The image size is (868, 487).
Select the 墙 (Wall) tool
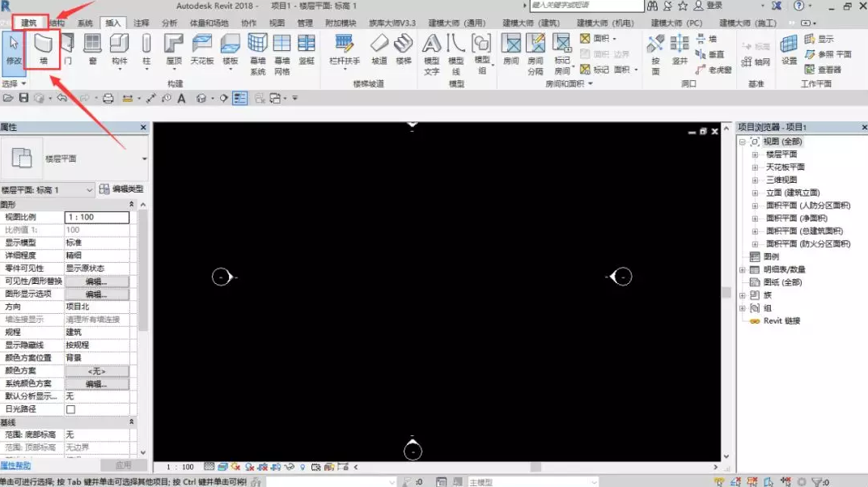click(43, 49)
